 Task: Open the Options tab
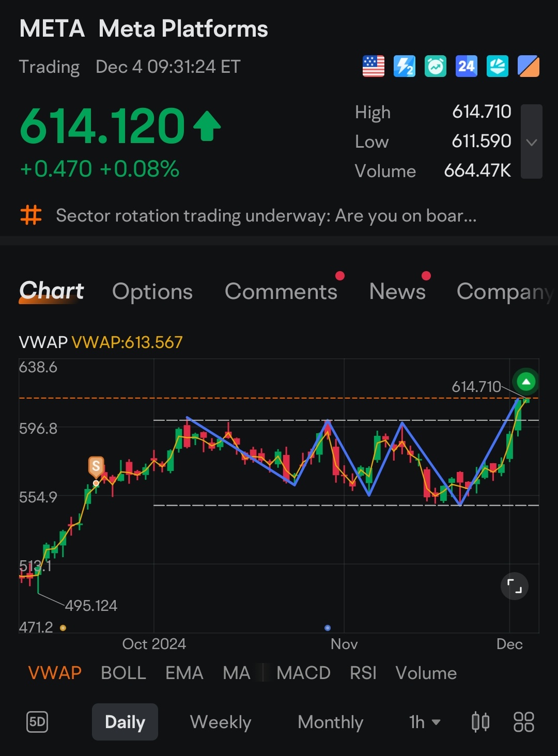click(x=152, y=292)
